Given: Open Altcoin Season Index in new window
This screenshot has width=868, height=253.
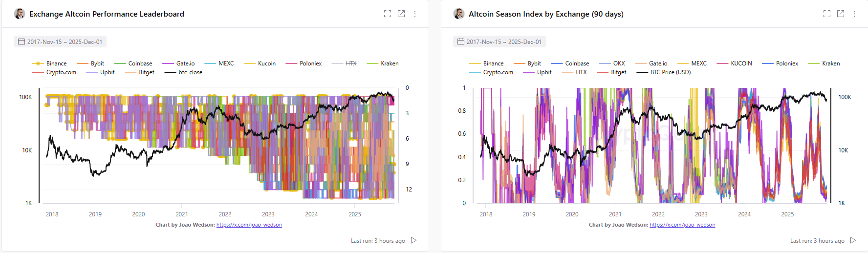Looking at the screenshot, I should tap(841, 14).
